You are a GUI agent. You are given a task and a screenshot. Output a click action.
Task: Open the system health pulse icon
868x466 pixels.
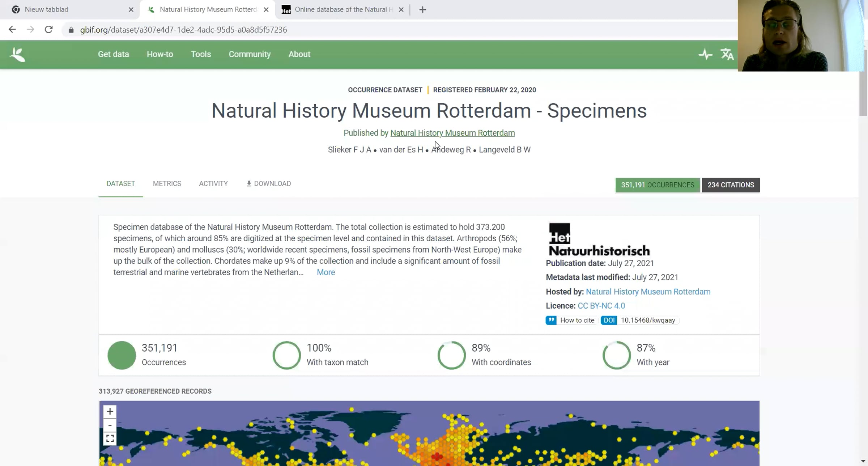click(x=705, y=55)
